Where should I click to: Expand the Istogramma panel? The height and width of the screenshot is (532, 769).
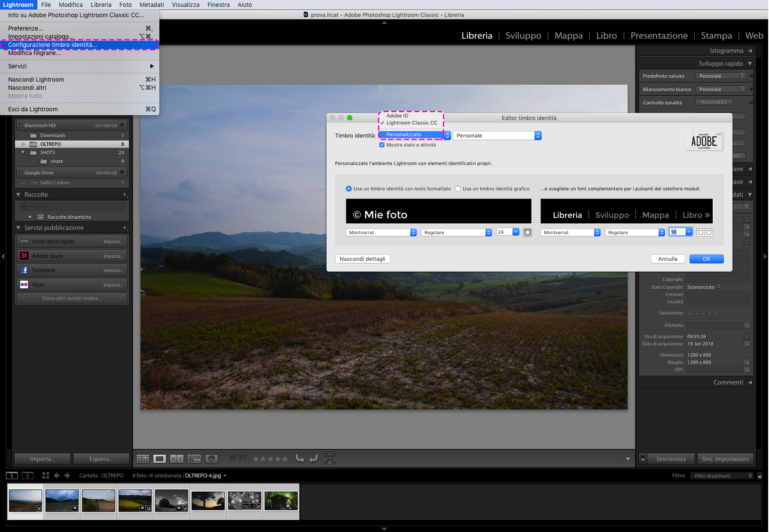pyautogui.click(x=750, y=51)
